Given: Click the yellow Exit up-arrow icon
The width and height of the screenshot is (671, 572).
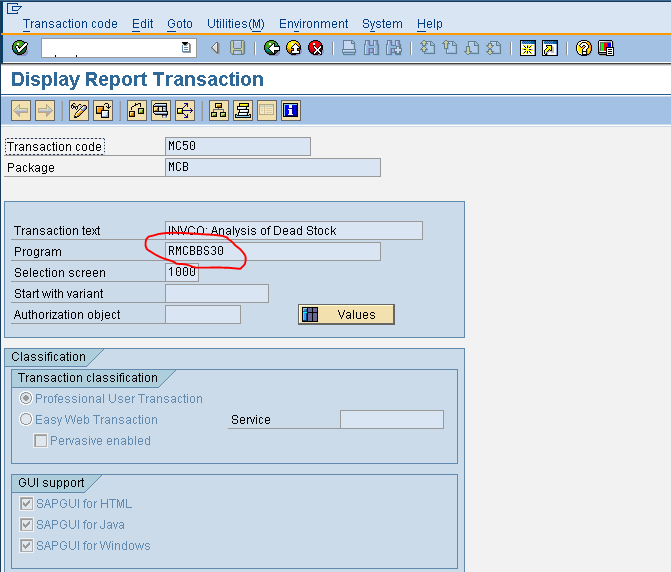Looking at the screenshot, I should (294, 48).
